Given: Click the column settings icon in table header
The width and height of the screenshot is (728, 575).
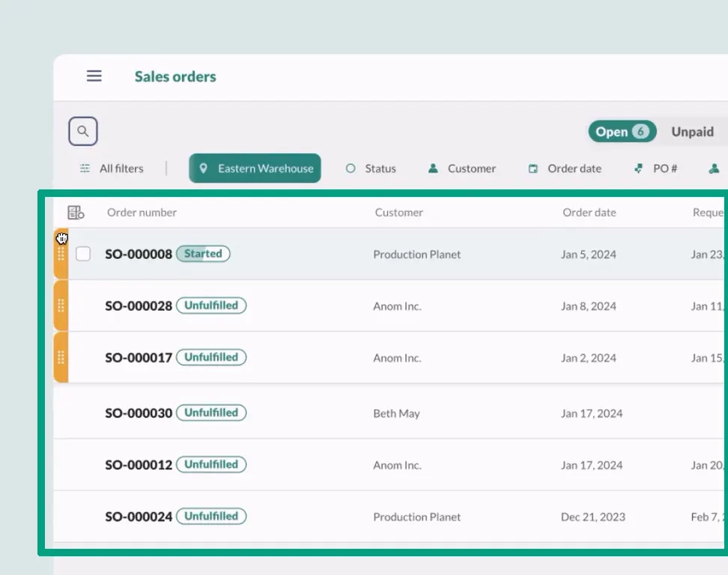Looking at the screenshot, I should [76, 212].
